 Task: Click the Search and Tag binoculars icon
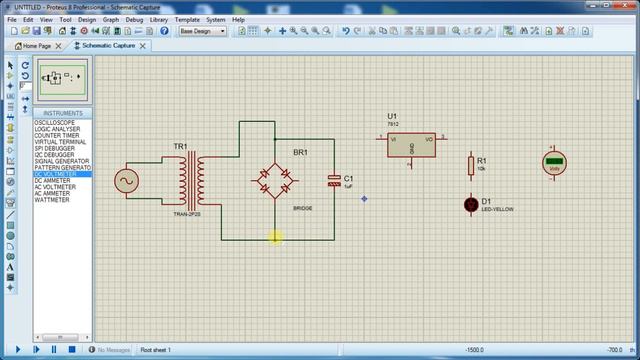tap(524, 31)
